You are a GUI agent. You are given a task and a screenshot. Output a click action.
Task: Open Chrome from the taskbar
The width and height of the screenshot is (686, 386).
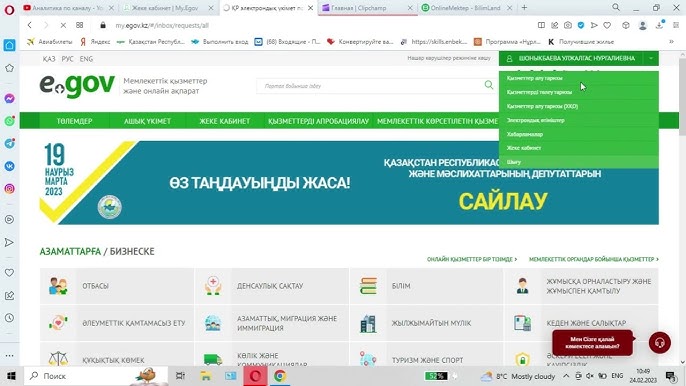tap(280, 376)
